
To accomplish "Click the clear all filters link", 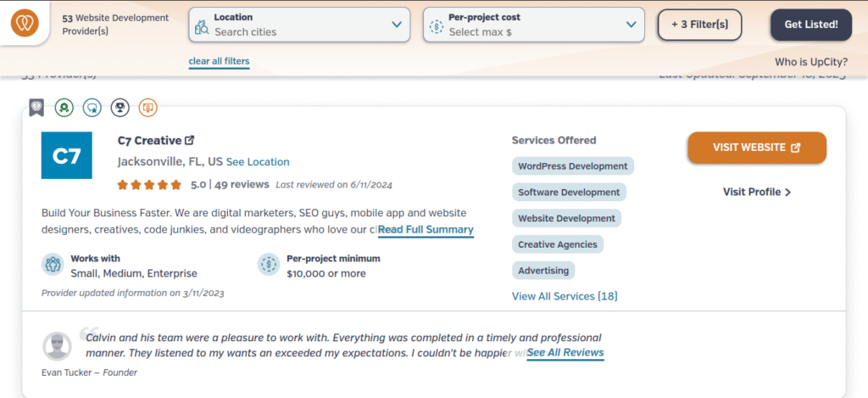I will point(219,61).
